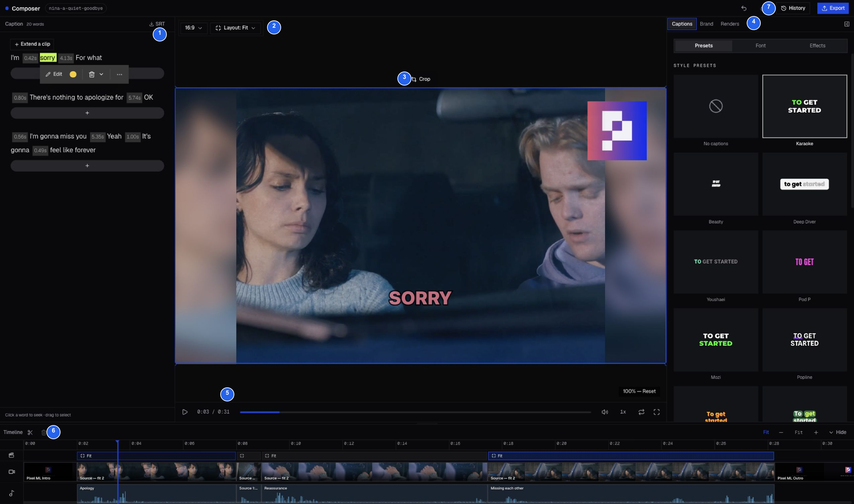Split the clip with the scissors tool
The image size is (854, 504).
tap(30, 433)
